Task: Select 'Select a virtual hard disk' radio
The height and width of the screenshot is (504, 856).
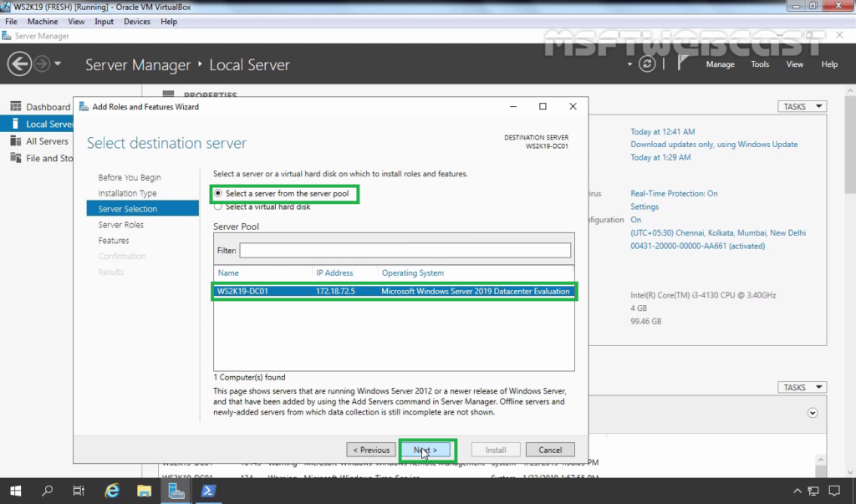Action: point(218,206)
